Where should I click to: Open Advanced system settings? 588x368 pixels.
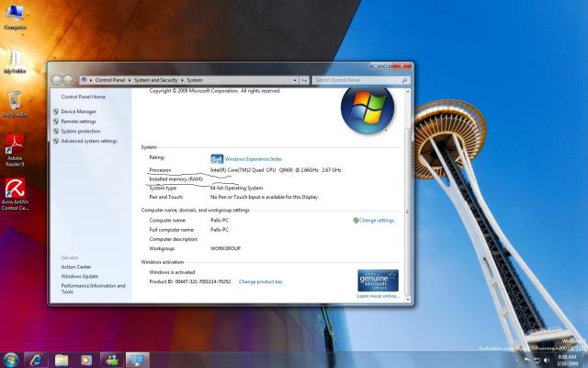tap(89, 141)
